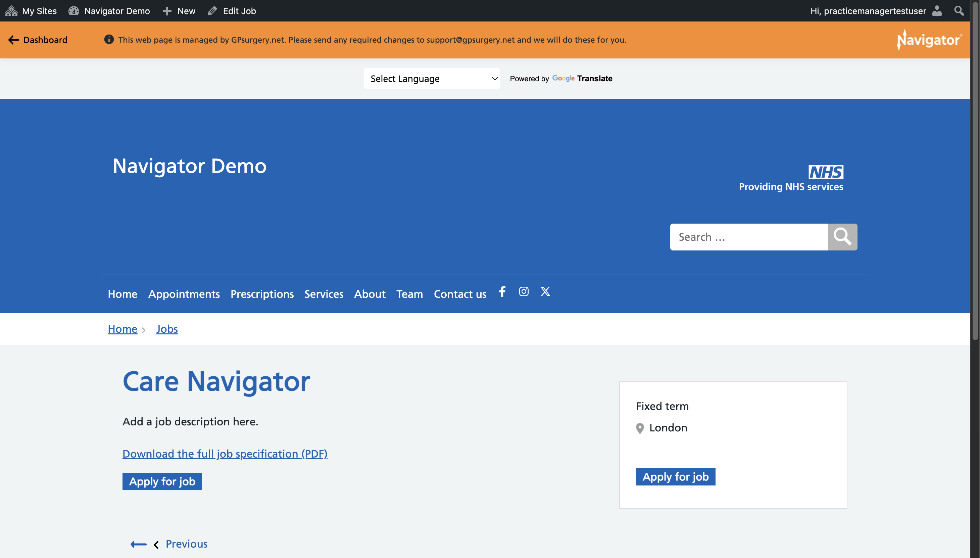Screen dimensions: 980x558
Task: Download the full job specification PDF
Action: point(225,454)
